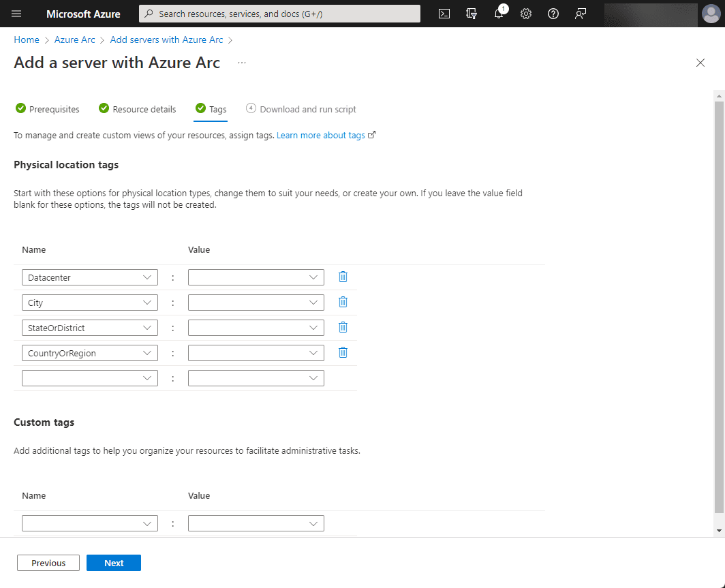This screenshot has width=725, height=588.
Task: Click the scrollbar down arrow
Action: click(x=719, y=531)
